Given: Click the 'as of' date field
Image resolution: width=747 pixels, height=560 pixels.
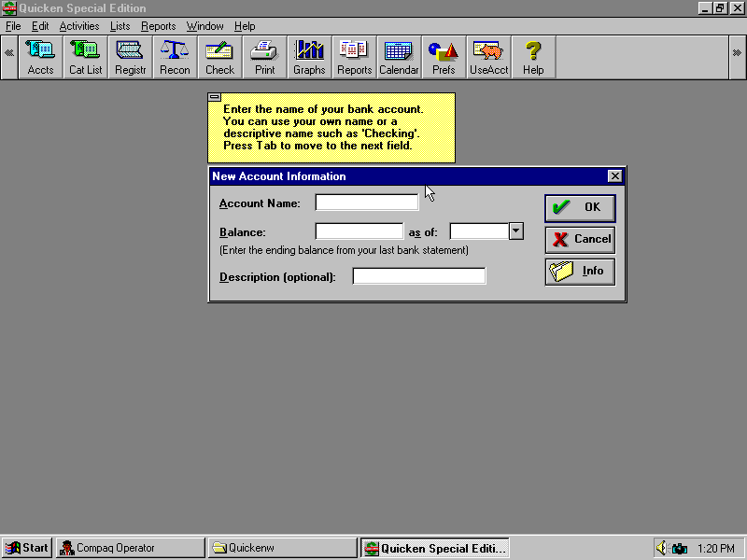Looking at the screenshot, I should [x=479, y=231].
